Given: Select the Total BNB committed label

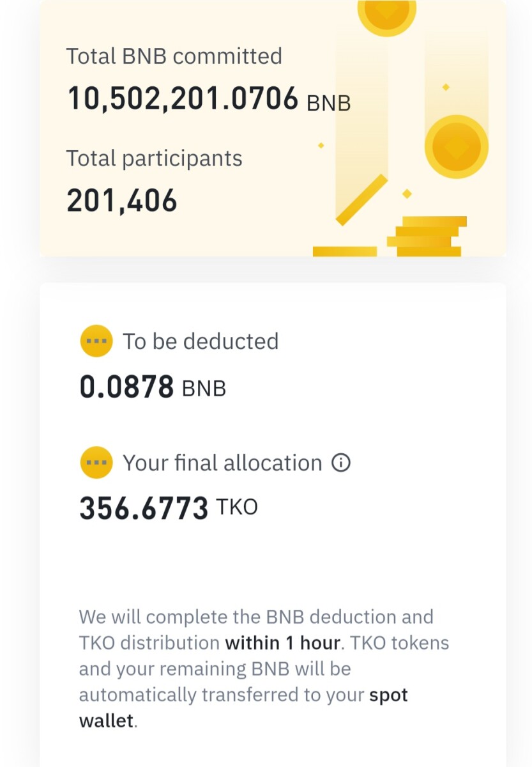Looking at the screenshot, I should pos(174,56).
